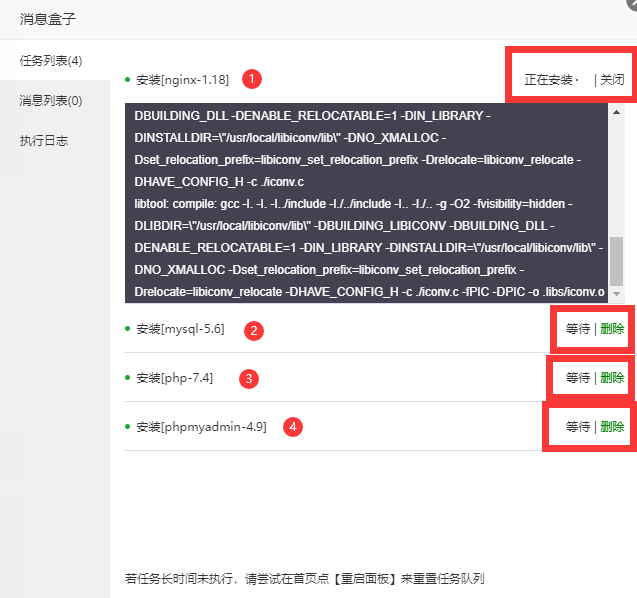The image size is (637, 598).
Task: Switch to 消息列表(0) tab
Action: click(55, 100)
